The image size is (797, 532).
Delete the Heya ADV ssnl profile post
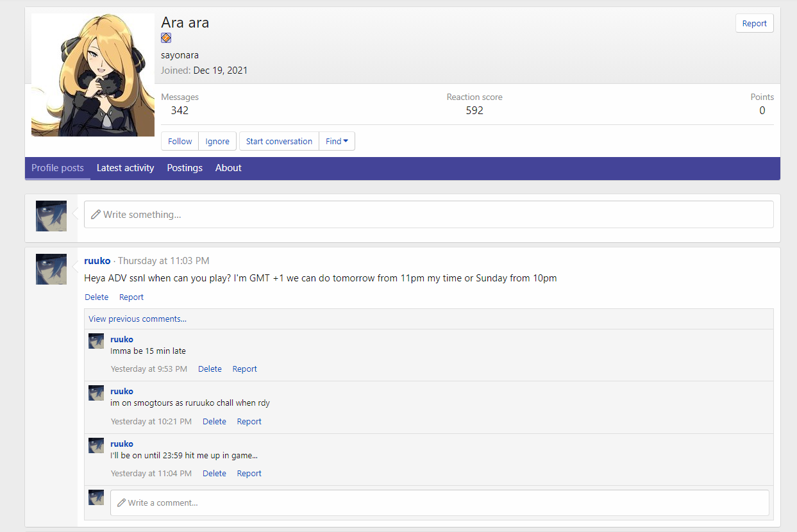(97, 297)
